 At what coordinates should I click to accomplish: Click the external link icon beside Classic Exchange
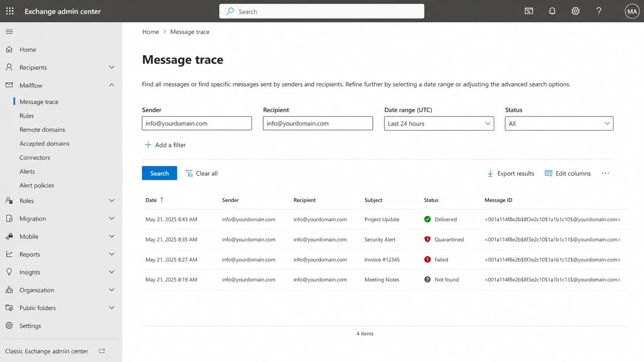pos(102,351)
